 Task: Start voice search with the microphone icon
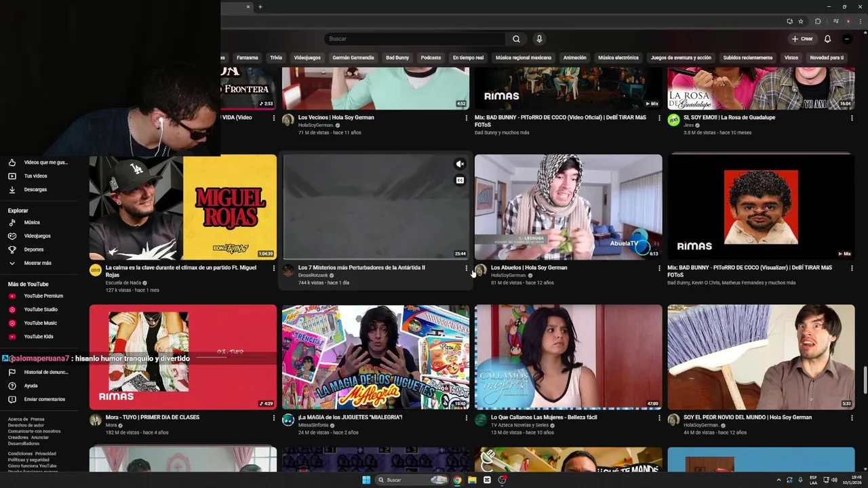539,39
